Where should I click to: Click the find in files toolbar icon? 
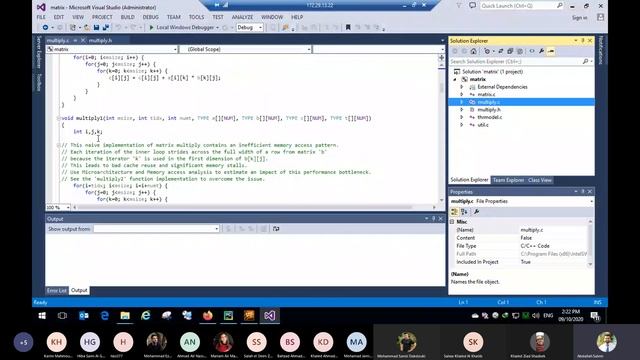point(285,27)
